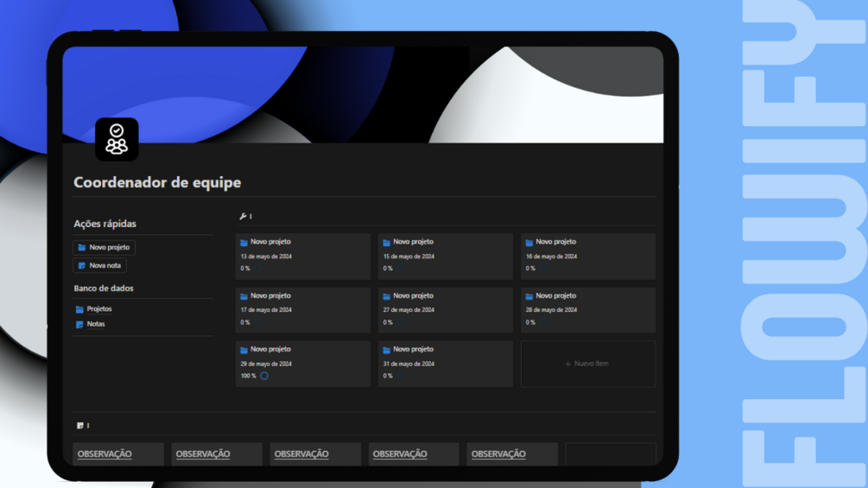The width and height of the screenshot is (868, 488).
Task: Open the project card dated 16 de mayo
Action: [x=588, y=257]
